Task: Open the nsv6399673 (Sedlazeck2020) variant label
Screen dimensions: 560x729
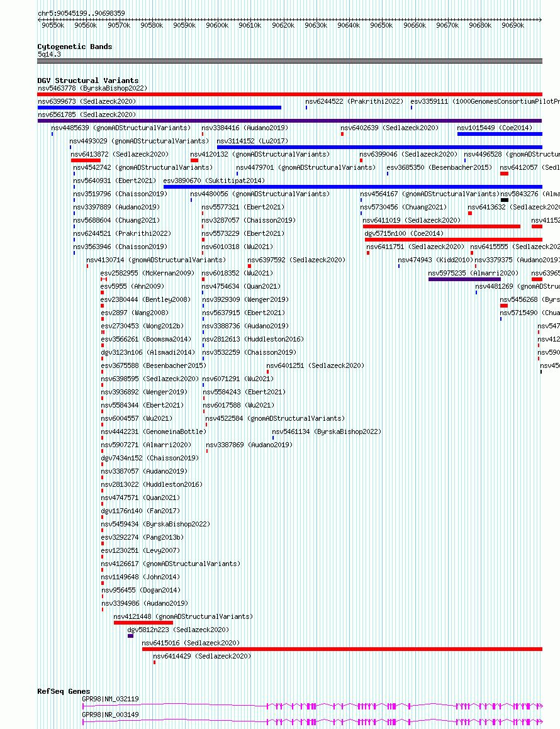Action: click(87, 101)
